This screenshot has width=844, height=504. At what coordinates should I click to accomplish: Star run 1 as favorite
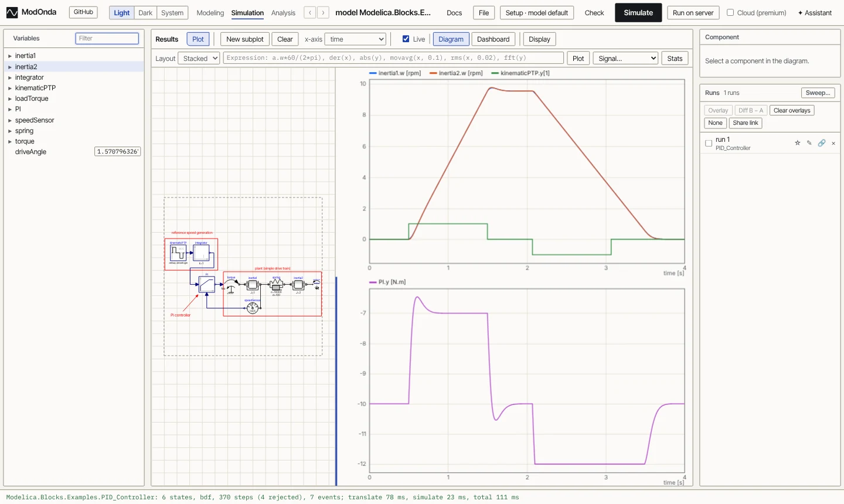point(797,143)
